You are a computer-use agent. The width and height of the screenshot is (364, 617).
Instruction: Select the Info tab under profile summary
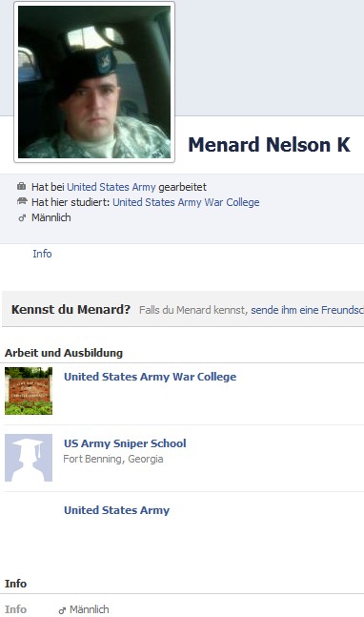42,254
